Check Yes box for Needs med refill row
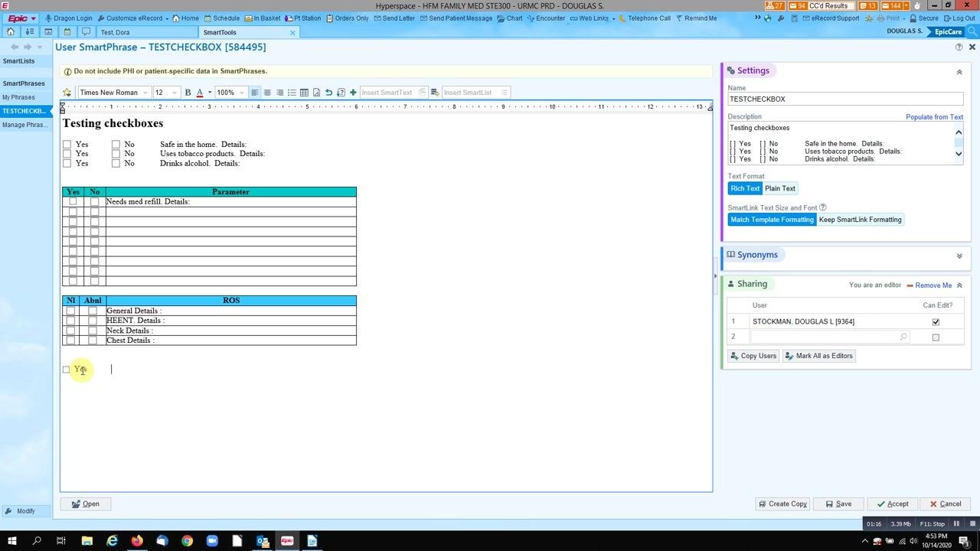980x551 pixels. point(73,202)
